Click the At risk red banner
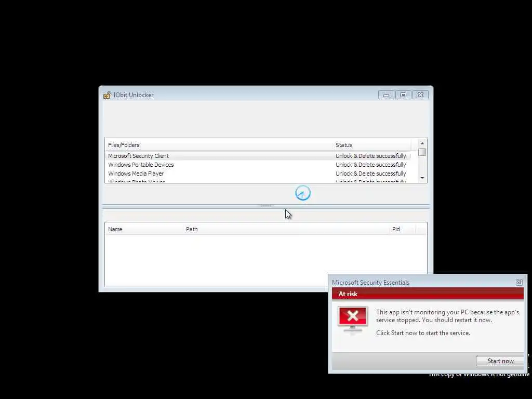Image resolution: width=532 pixels, height=399 pixels. 428,294
